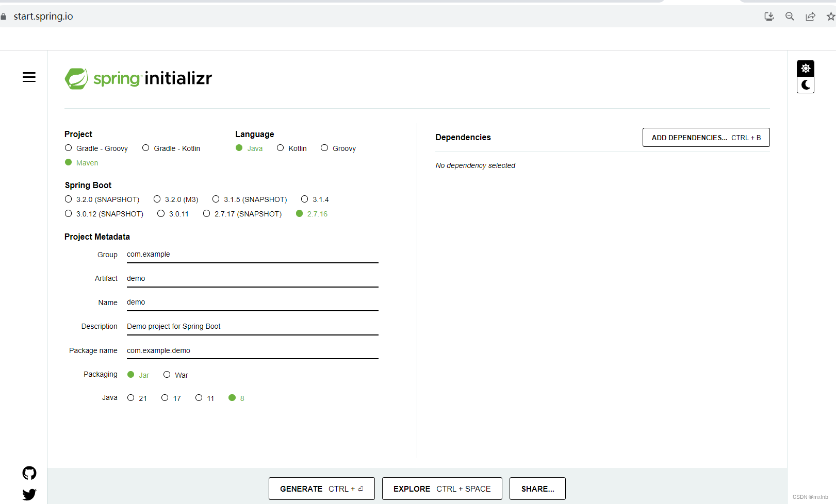Choose Kotlin language
The height and width of the screenshot is (504, 836).
pos(292,148)
